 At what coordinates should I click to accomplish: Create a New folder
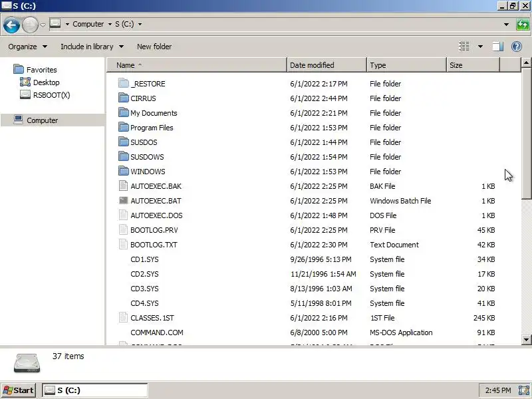[x=154, y=47]
